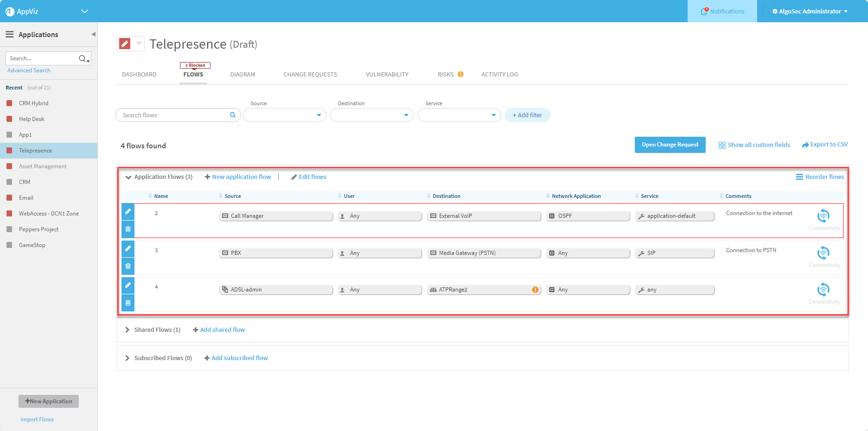Select CRM Hybrid in the recent applications list
The width and height of the screenshot is (868, 431).
(33, 103)
